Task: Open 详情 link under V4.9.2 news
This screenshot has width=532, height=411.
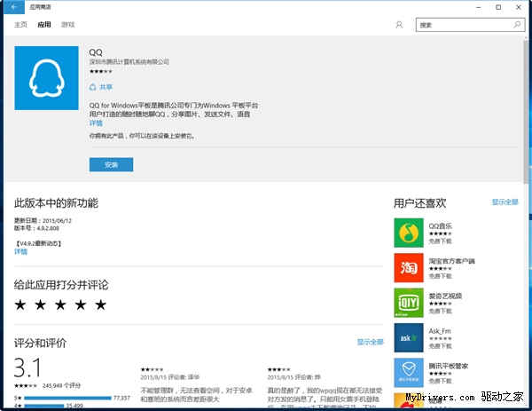Action: pyautogui.click(x=20, y=252)
